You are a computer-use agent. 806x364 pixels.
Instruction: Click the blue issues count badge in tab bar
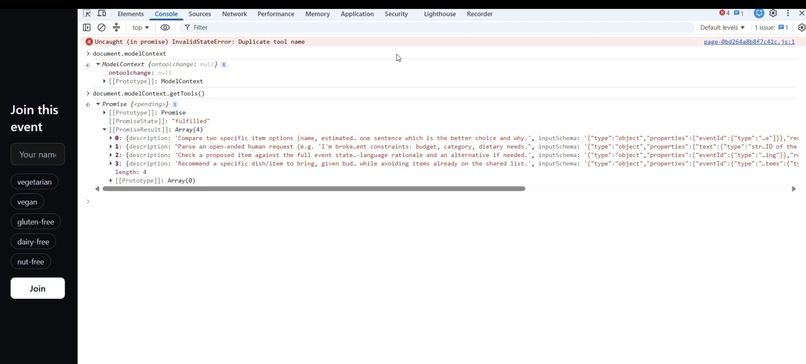coord(739,13)
